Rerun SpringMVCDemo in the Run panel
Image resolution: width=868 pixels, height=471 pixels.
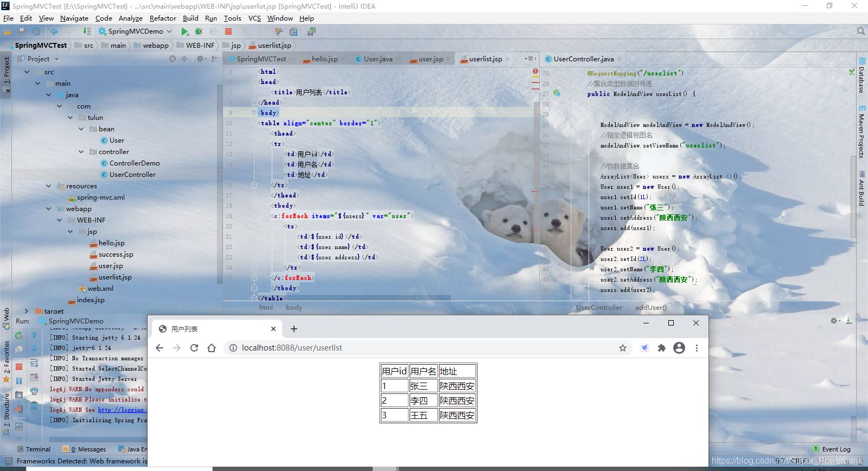tap(19, 335)
